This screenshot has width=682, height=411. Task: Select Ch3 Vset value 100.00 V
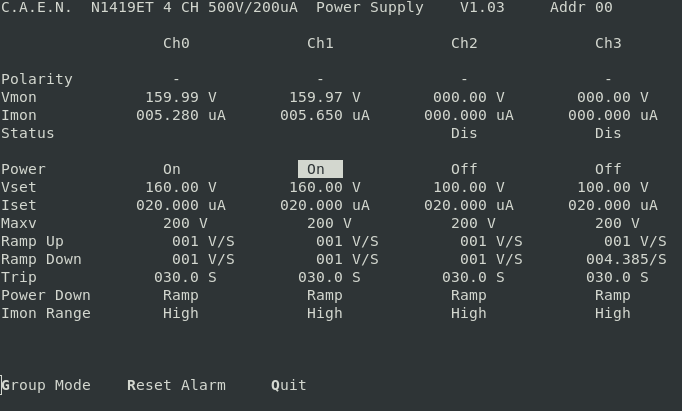[x=613, y=187]
